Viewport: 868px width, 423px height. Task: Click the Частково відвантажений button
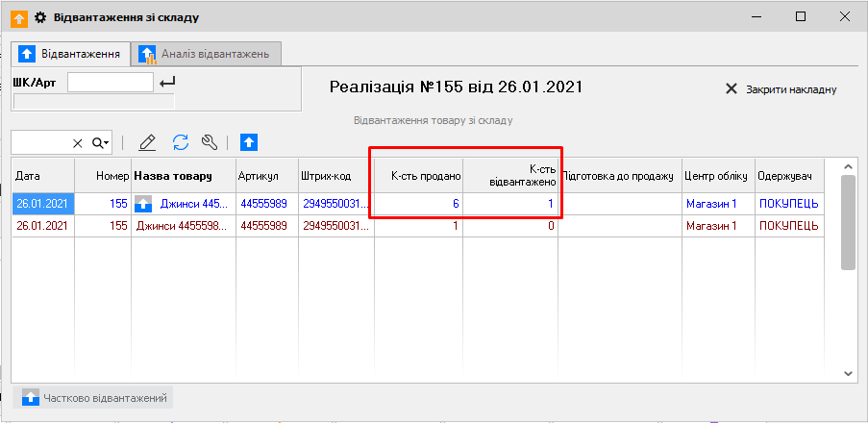[95, 397]
